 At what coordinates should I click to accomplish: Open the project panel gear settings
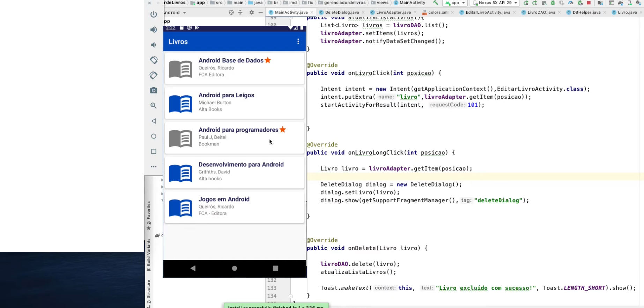tap(252, 12)
